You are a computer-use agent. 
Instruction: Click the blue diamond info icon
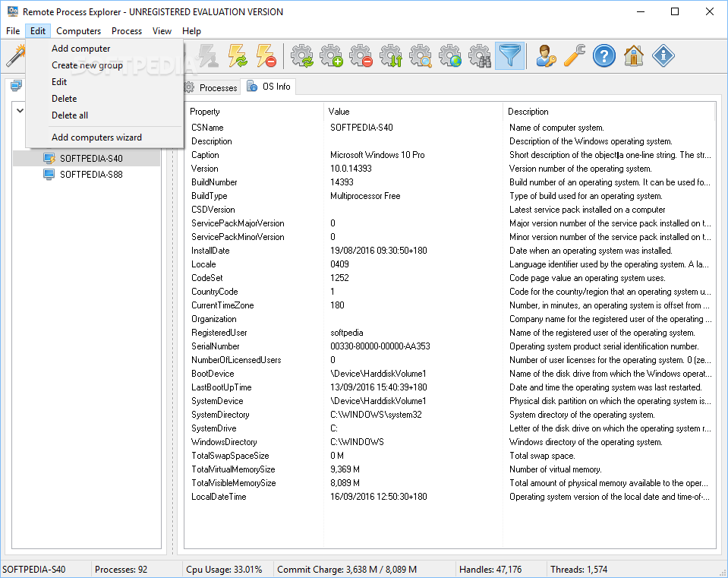pyautogui.click(x=663, y=55)
